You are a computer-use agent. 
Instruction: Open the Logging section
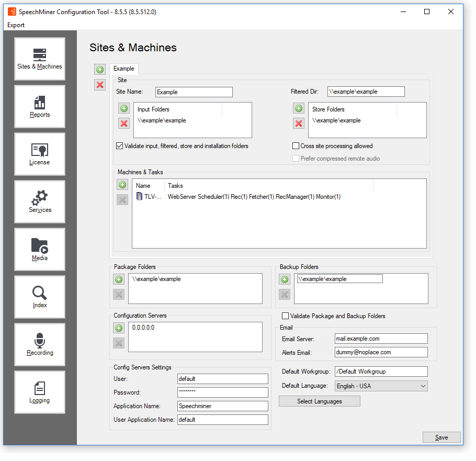[x=39, y=391]
